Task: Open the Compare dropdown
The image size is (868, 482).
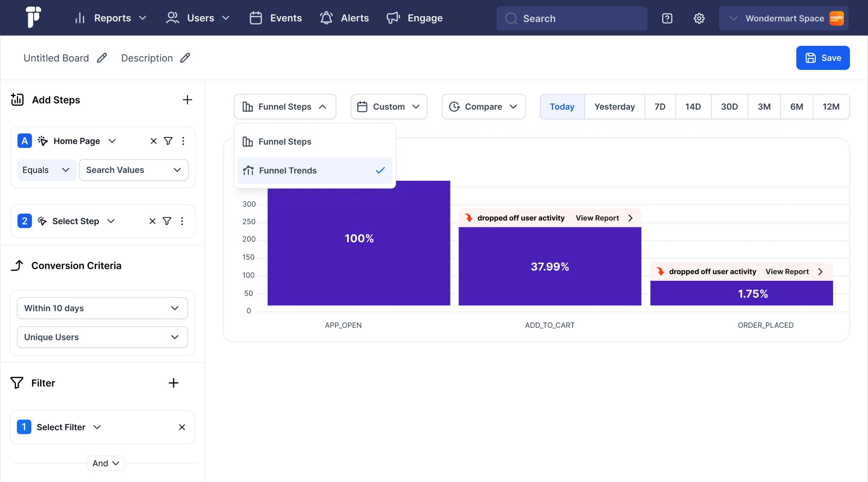Action: click(x=483, y=106)
